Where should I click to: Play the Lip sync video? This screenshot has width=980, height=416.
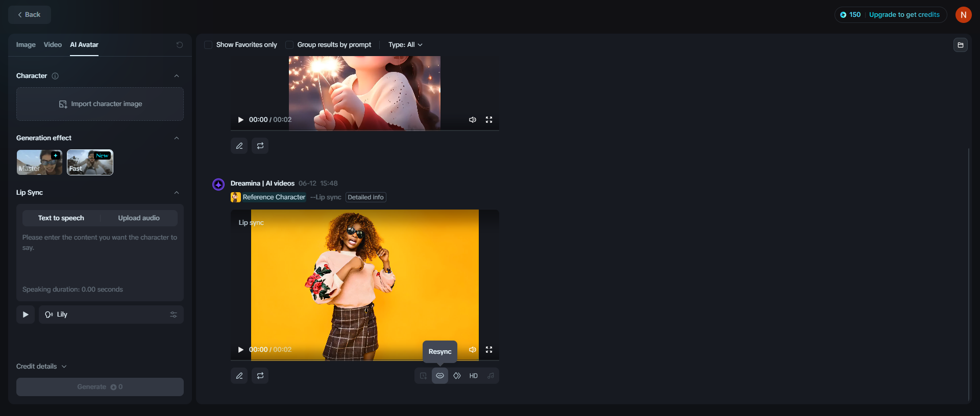click(x=240, y=350)
